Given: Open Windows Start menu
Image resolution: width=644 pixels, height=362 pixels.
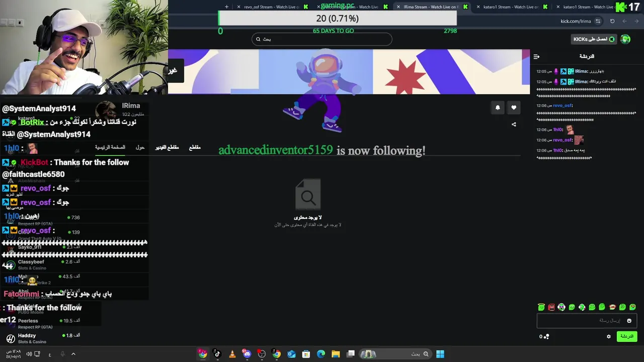Looking at the screenshot, I should point(440,354).
